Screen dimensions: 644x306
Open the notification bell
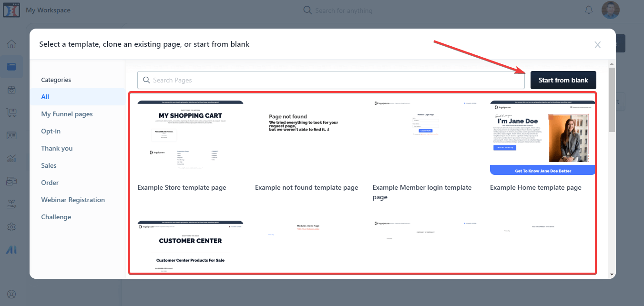588,10
